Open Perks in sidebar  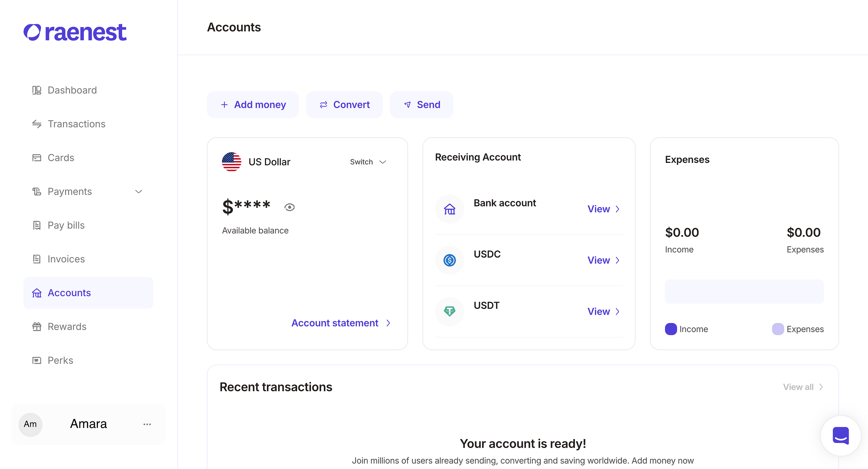click(88, 360)
